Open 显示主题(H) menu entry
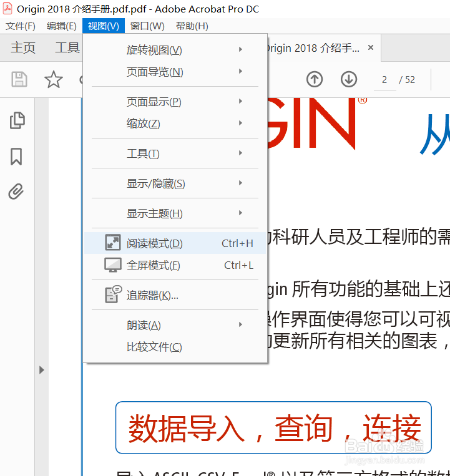The height and width of the screenshot is (476, 450). coord(175,213)
